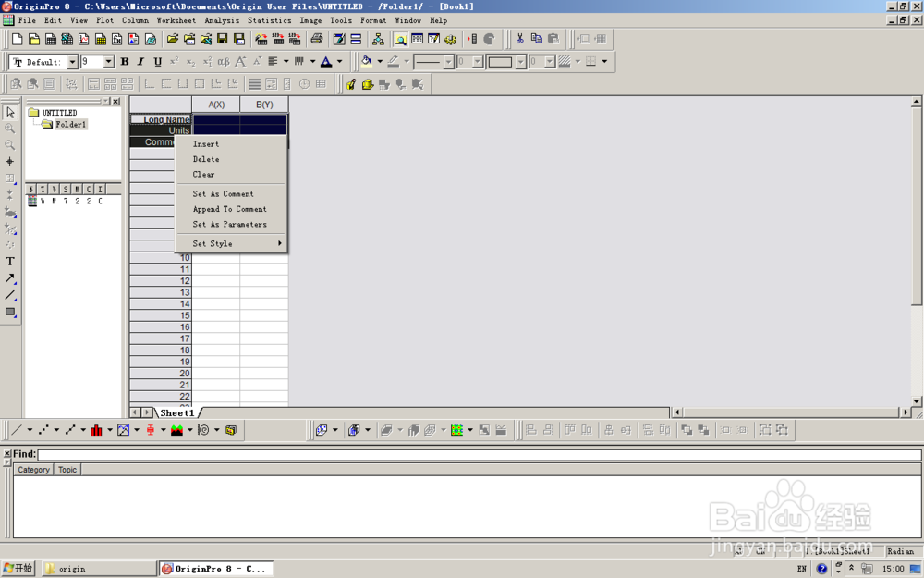Select the Zoom In magnifier tool
Viewport: 924px width, 578px height.
click(x=10, y=129)
